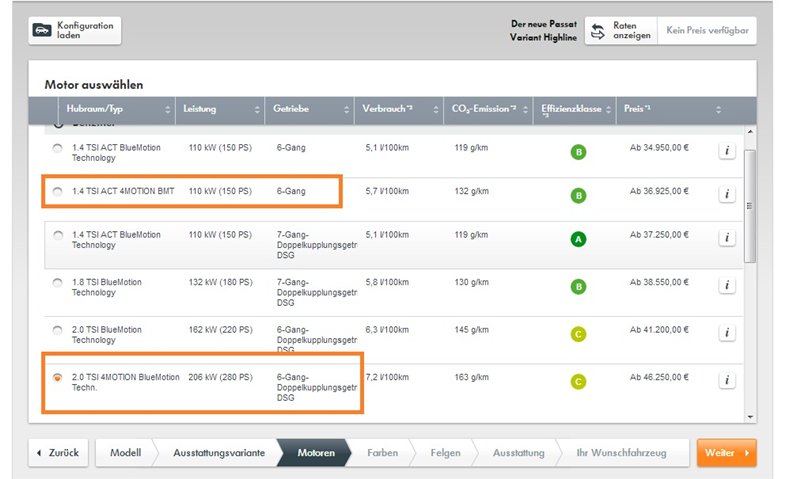Viewport: 800px width, 479px height.
Task: Click price Ab 38.550,00 €
Action: pos(659,282)
